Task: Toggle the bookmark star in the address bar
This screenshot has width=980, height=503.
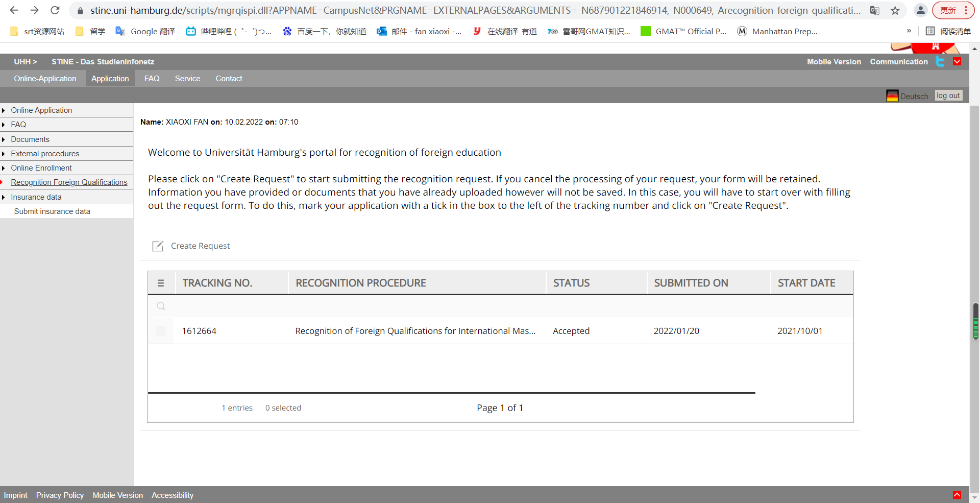Action: point(895,10)
